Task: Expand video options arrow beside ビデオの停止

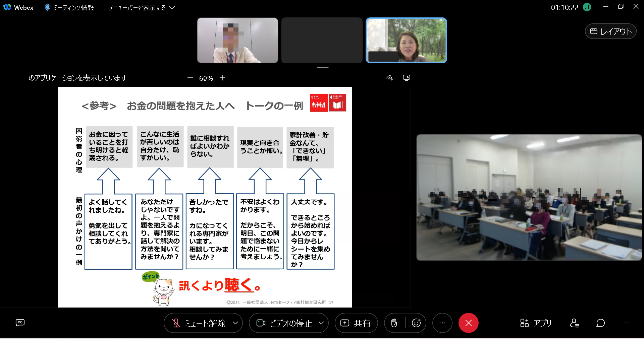Action: 321,323
